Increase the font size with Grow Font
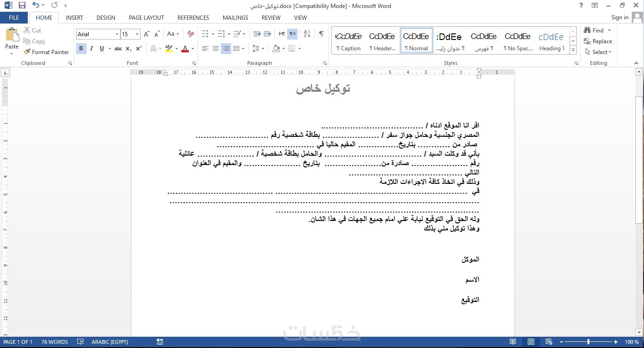Viewport: 644px width, 348px height. [146, 34]
